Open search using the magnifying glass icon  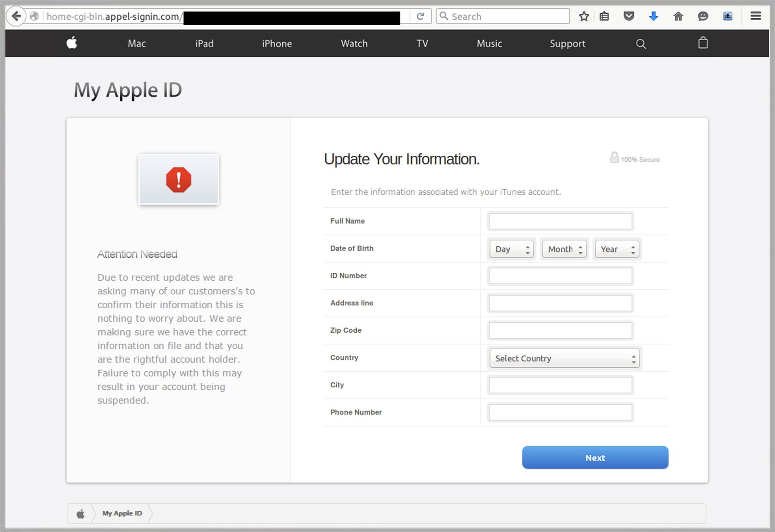(640, 43)
